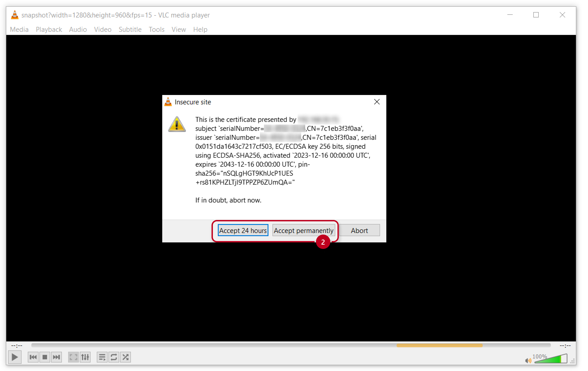
Task: Open the Media menu
Action: 19,29
